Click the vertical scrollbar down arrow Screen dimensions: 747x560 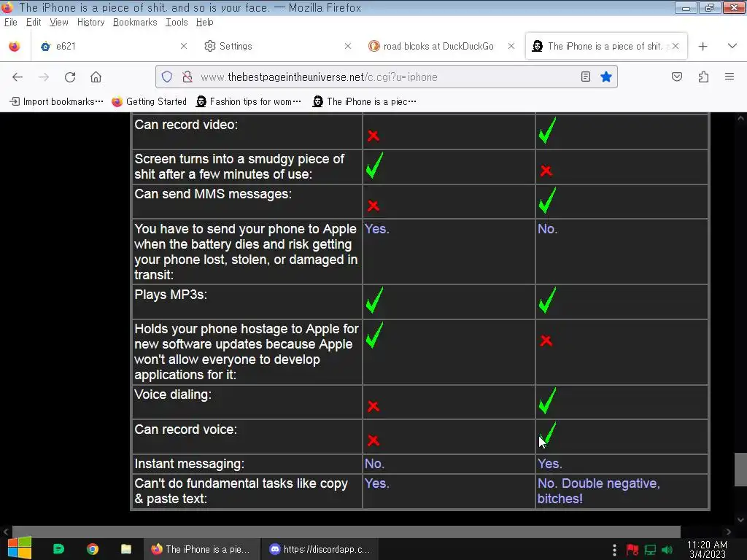click(740, 519)
